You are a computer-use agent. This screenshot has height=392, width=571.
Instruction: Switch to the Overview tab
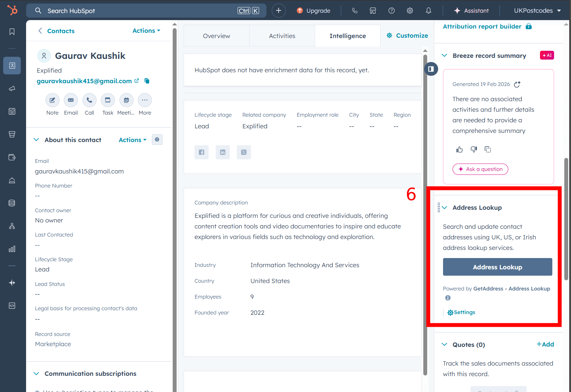pos(216,36)
